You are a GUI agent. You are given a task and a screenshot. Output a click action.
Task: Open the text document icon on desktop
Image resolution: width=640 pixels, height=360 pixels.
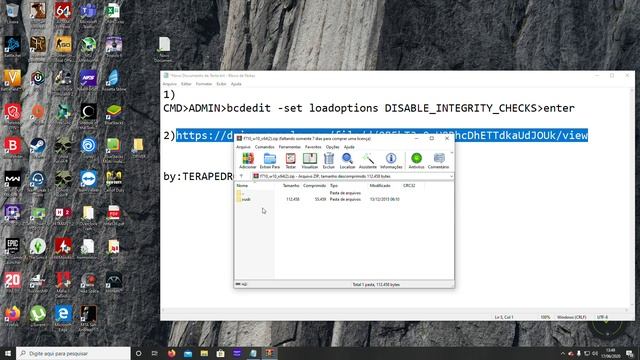(164, 49)
